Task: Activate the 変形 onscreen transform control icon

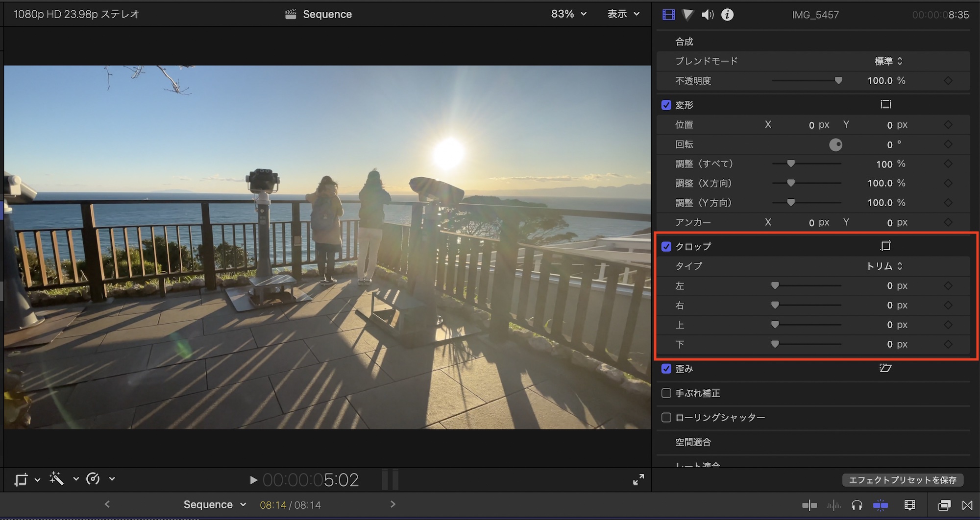Action: (x=885, y=104)
